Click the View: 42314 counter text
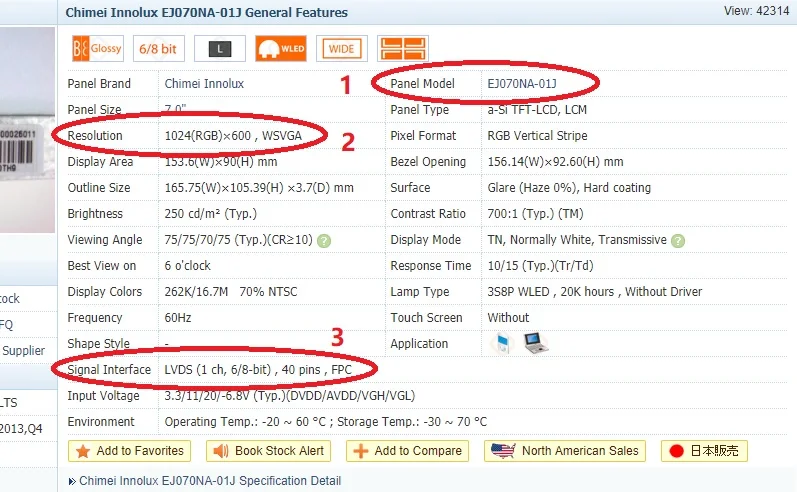 [x=756, y=11]
